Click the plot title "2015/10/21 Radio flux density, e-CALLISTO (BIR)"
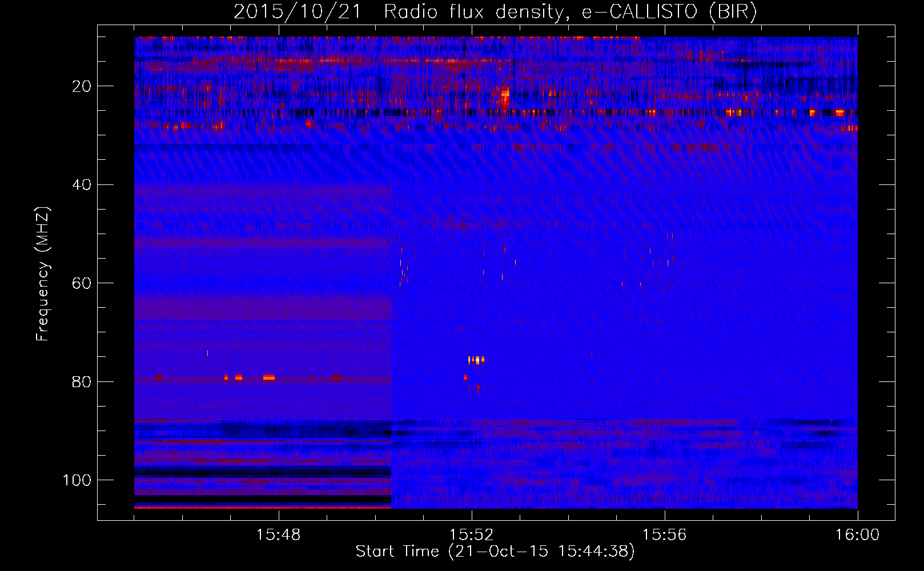The height and width of the screenshot is (571, 924). 495,12
